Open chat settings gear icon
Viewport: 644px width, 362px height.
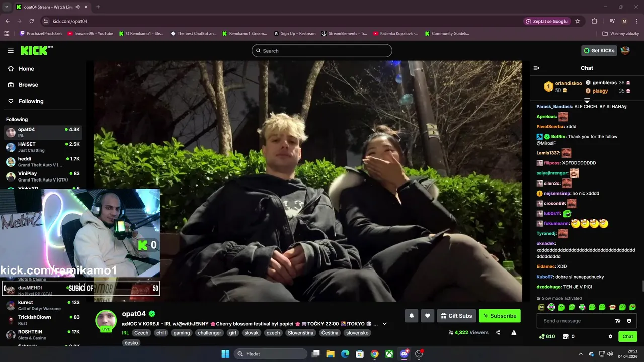click(610, 336)
